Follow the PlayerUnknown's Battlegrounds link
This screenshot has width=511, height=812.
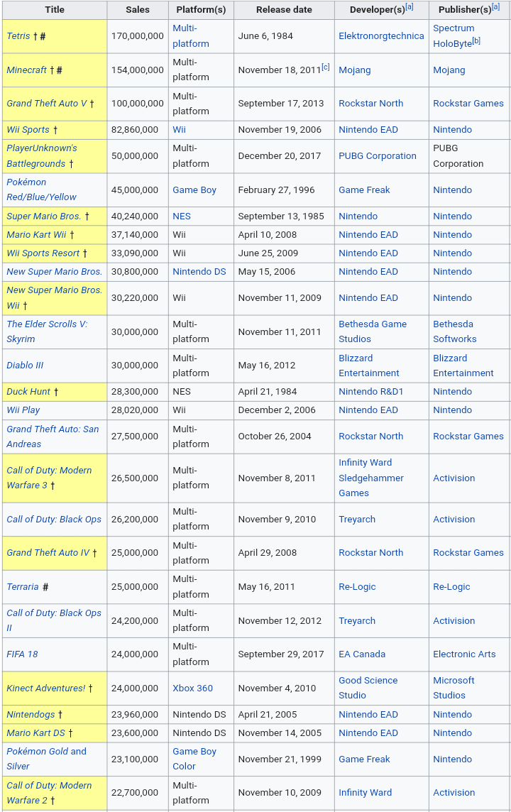tap(41, 156)
